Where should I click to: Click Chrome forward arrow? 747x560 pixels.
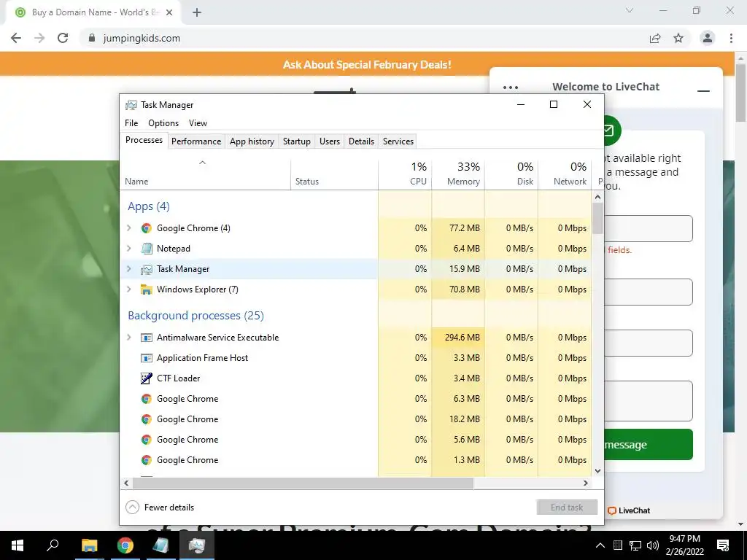pyautogui.click(x=39, y=38)
